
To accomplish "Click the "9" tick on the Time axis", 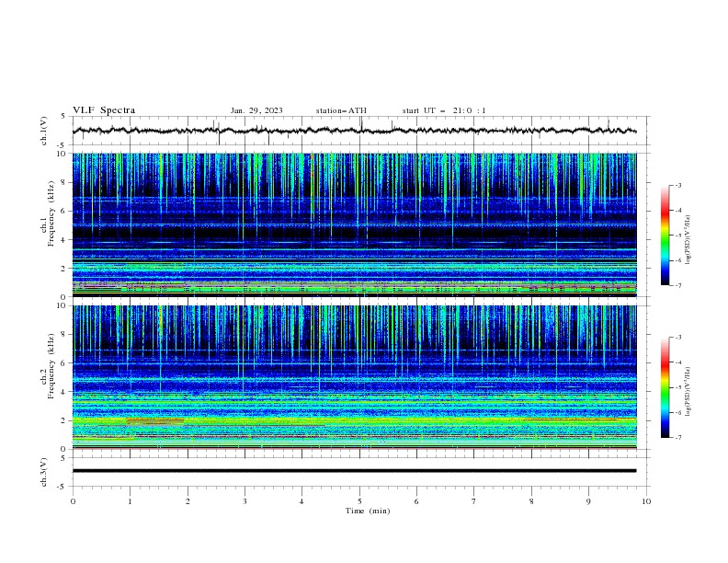I will tap(588, 501).
